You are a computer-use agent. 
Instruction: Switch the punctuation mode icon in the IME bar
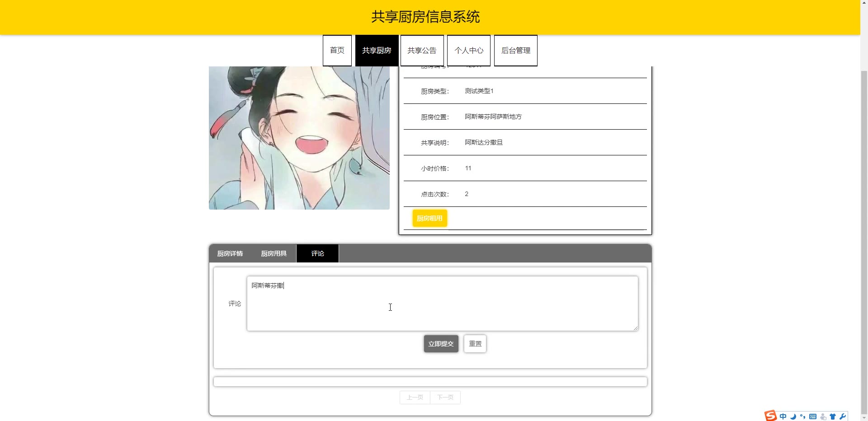click(x=803, y=416)
